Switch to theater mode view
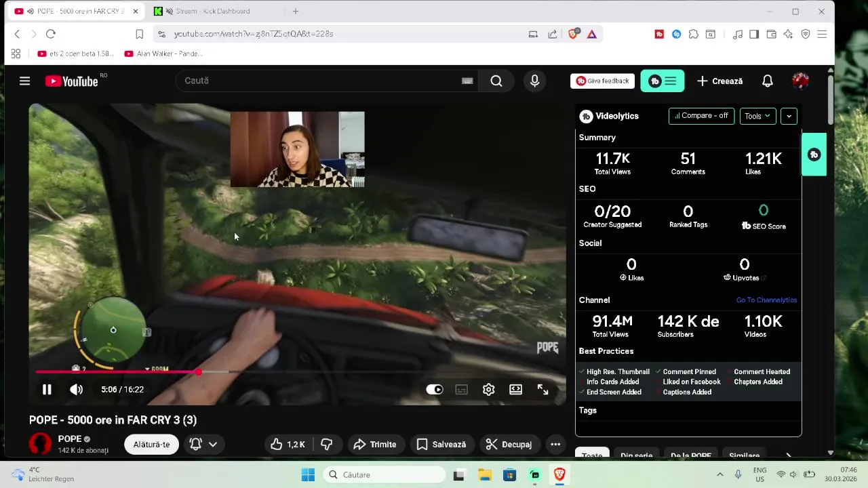Viewport: 868px width, 488px height. (x=516, y=390)
